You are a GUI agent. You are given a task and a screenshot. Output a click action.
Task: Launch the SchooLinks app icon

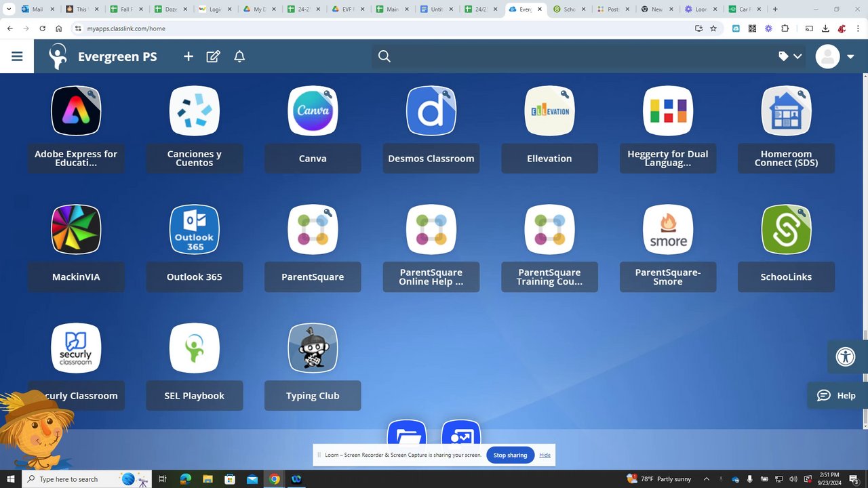(x=787, y=230)
